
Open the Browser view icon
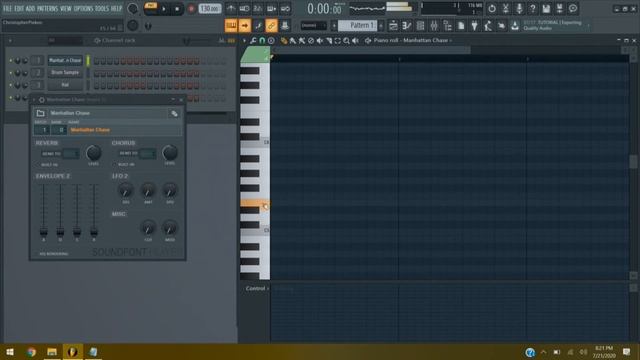click(x=447, y=26)
